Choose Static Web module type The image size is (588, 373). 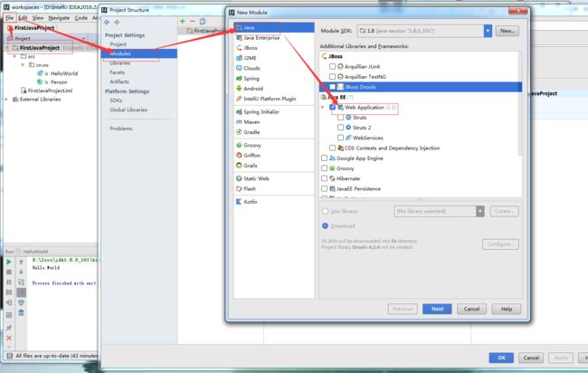pos(274,178)
